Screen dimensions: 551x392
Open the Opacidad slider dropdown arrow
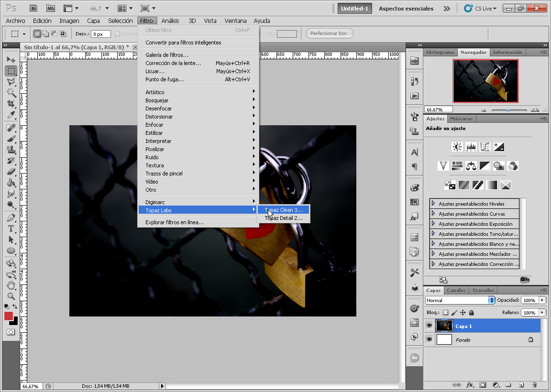coord(542,300)
